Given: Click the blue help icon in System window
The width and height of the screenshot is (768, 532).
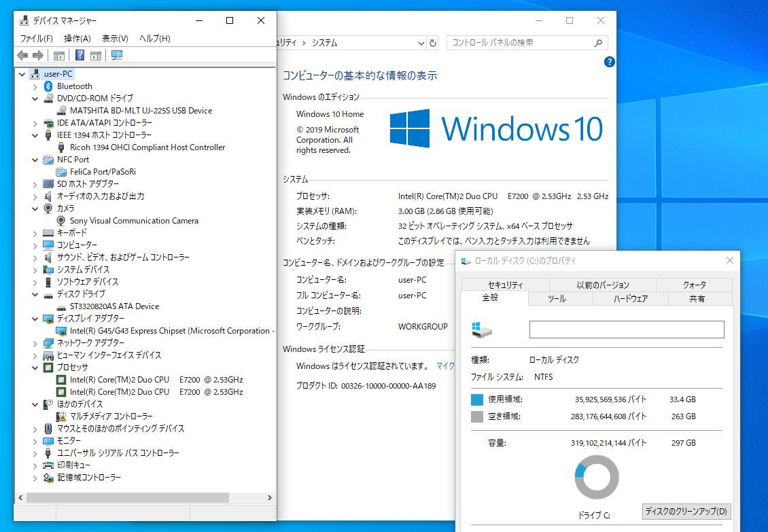Looking at the screenshot, I should pos(610,62).
